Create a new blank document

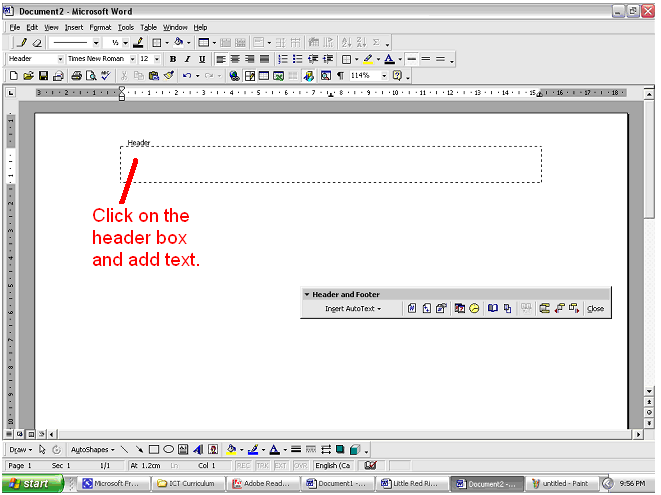tap(13, 76)
